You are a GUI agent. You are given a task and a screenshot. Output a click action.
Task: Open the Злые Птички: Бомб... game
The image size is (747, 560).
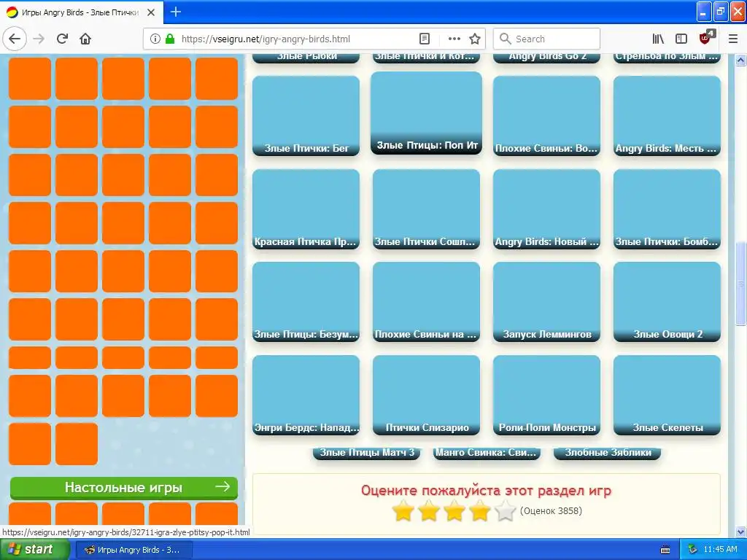tap(667, 209)
